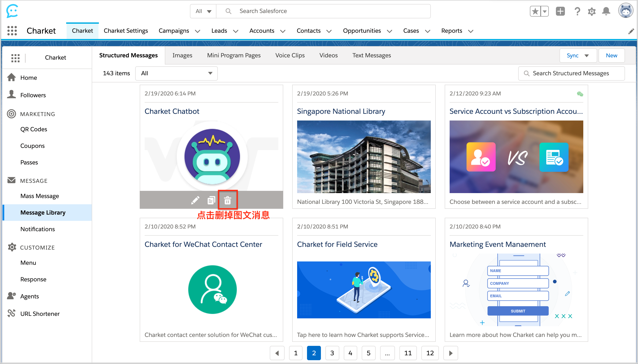Viewport: 638px width, 364px height.
Task: Open the user profile avatar
Action: tap(625, 11)
